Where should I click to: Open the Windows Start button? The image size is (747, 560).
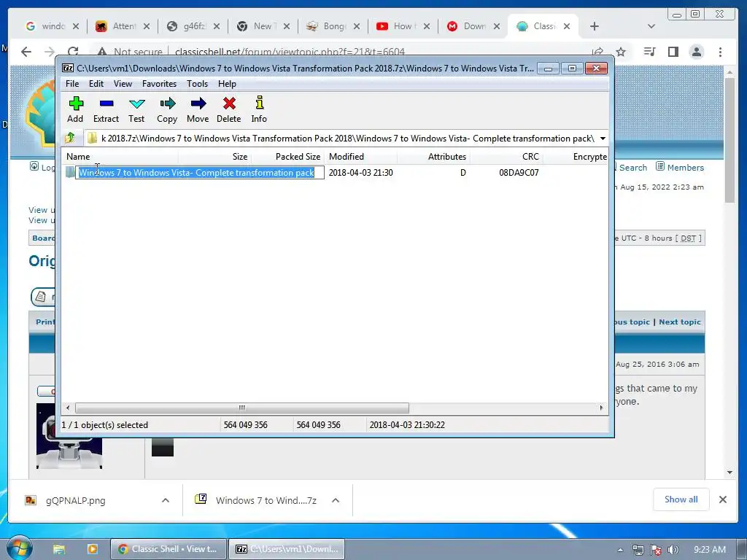click(x=20, y=548)
